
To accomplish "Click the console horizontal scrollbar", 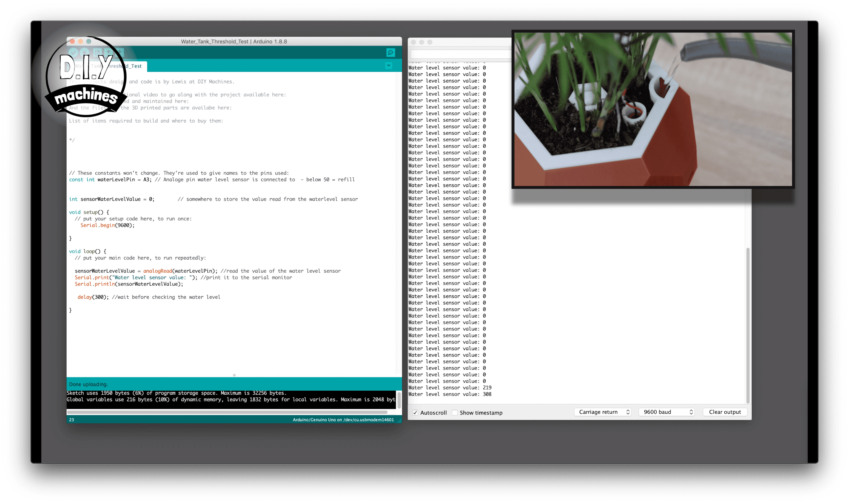I will coord(227,412).
